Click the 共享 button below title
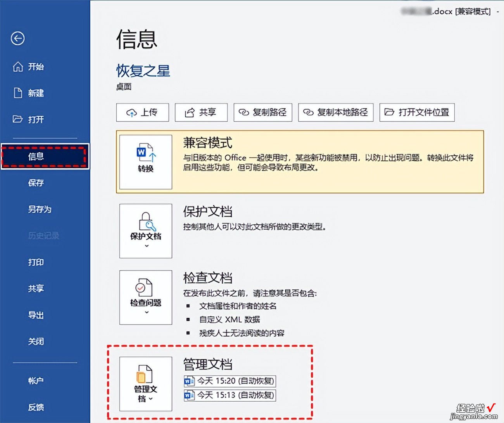This screenshot has height=423, width=504. [x=201, y=112]
